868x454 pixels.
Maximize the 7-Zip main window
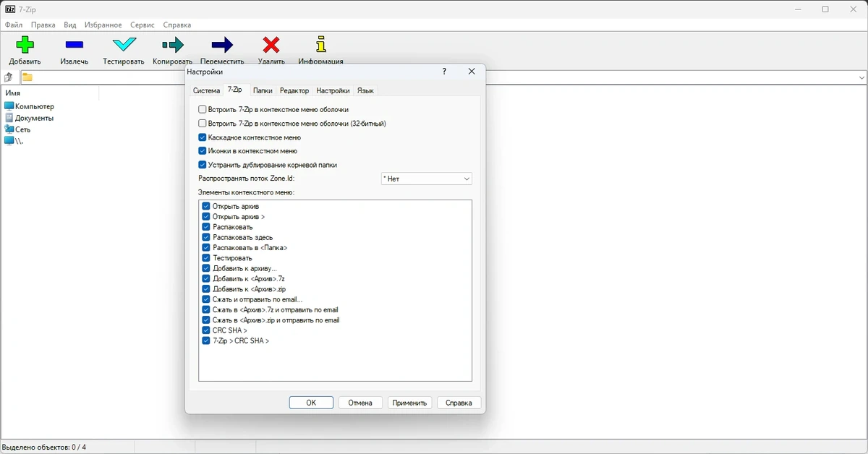click(825, 9)
